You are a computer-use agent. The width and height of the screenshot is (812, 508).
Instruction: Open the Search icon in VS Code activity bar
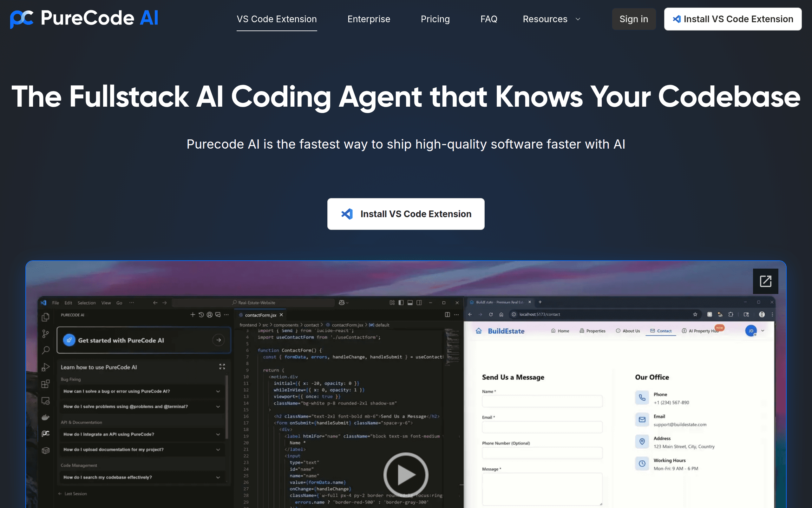(46, 351)
